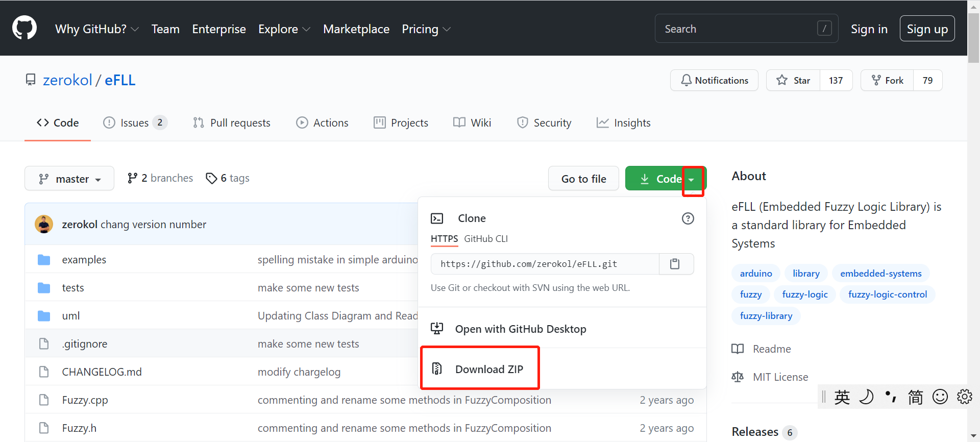
Task: Open the uml folder
Action: [x=71, y=316]
